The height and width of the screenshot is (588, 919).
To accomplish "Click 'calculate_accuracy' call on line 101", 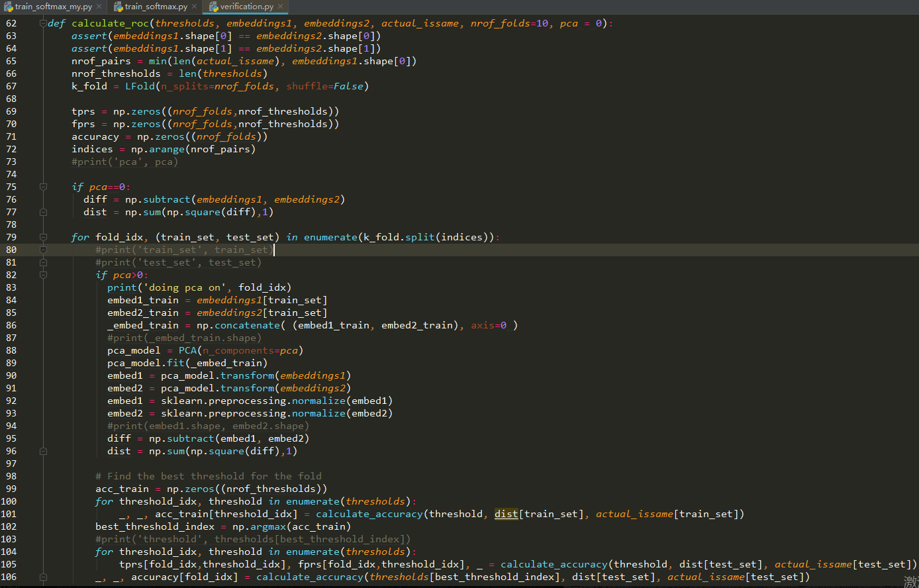I will coord(369,514).
